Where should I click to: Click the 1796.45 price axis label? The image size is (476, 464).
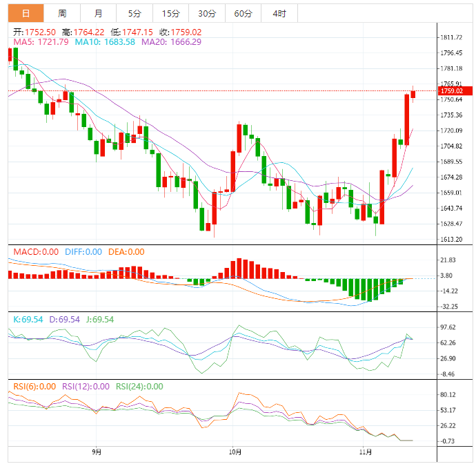(451, 53)
